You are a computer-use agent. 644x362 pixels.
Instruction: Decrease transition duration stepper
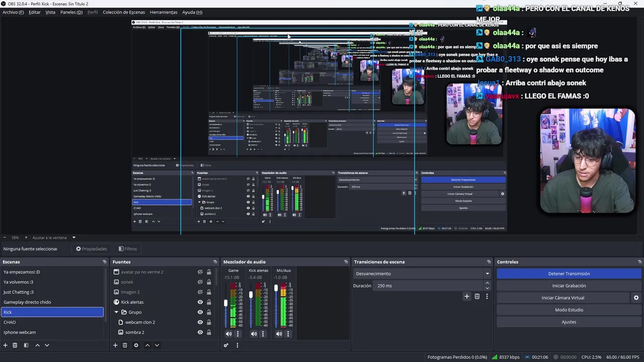click(x=487, y=288)
